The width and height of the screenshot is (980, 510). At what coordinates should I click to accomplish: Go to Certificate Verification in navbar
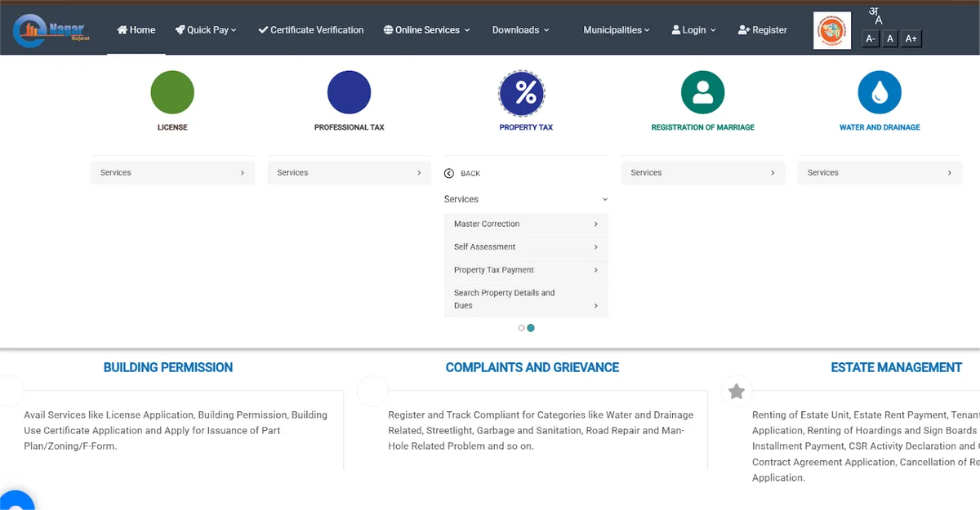[310, 30]
